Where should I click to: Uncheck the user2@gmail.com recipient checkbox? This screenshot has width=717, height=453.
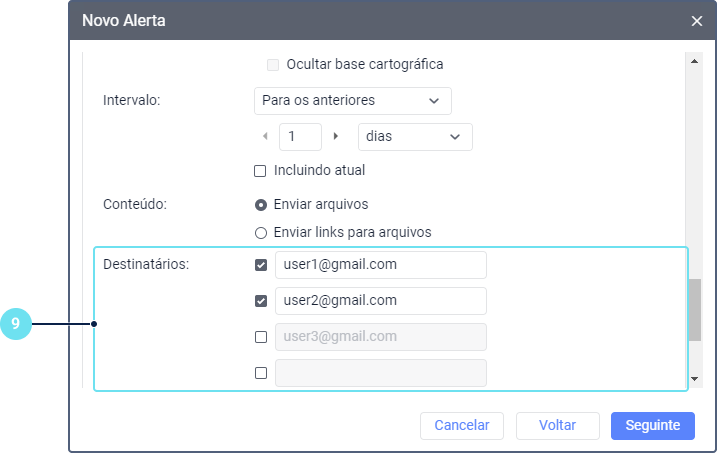point(261,301)
